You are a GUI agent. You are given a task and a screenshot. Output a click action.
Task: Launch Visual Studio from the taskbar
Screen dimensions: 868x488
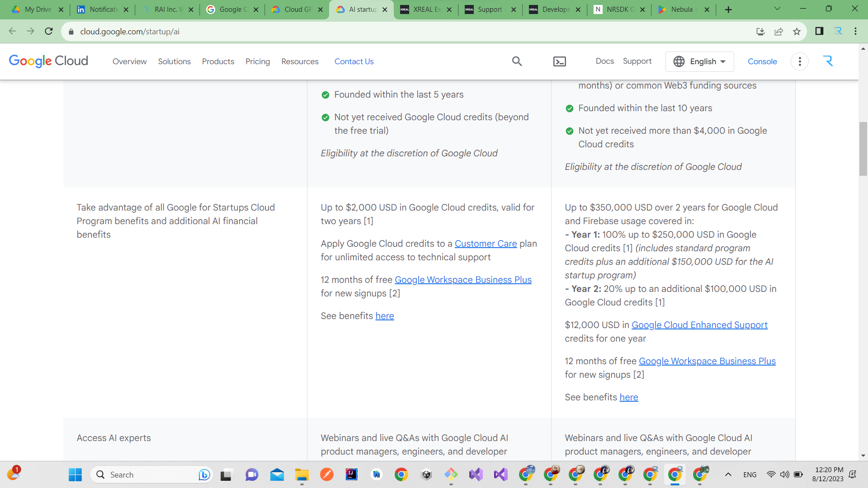[476, 474]
